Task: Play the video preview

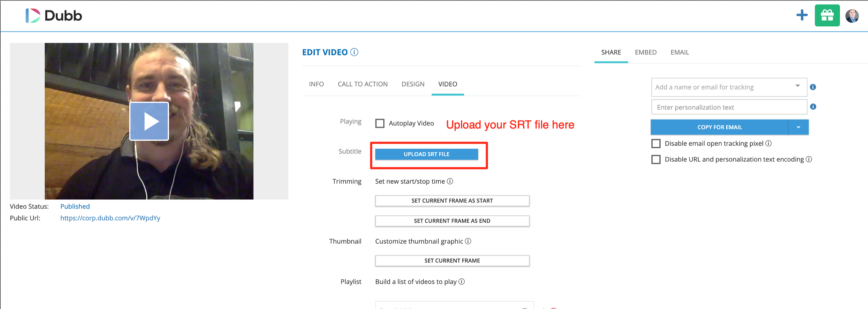Action: 149,121
